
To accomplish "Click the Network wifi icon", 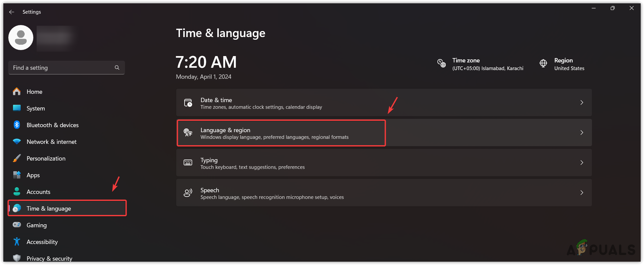I will 17,142.
